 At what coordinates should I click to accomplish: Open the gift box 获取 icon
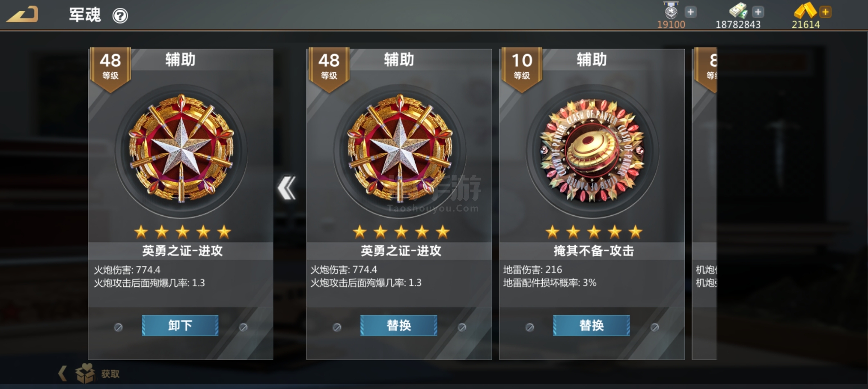85,373
